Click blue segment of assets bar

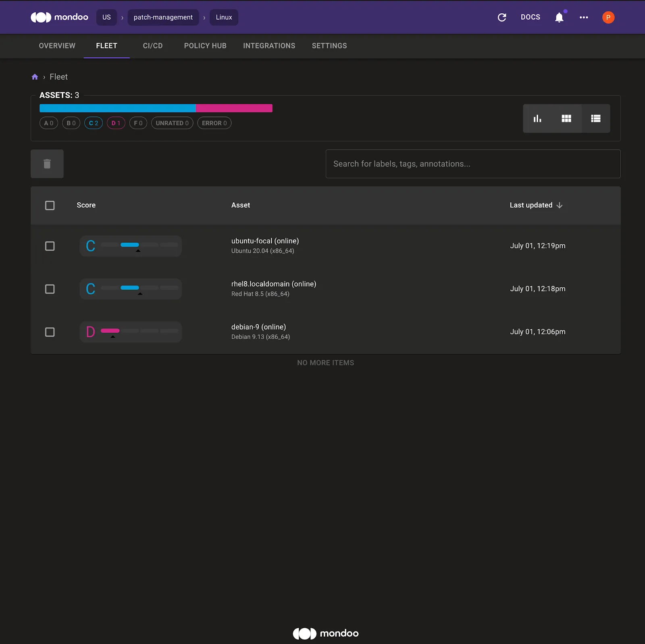tap(118, 108)
